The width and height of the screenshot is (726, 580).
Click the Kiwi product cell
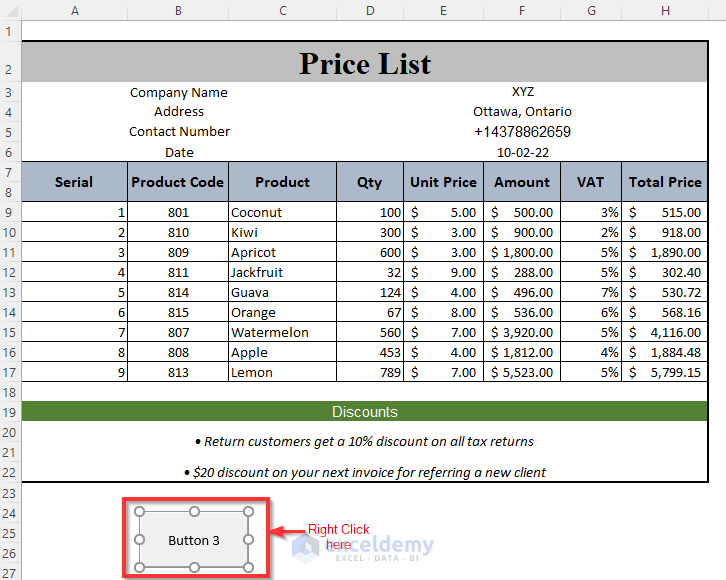coord(282,232)
